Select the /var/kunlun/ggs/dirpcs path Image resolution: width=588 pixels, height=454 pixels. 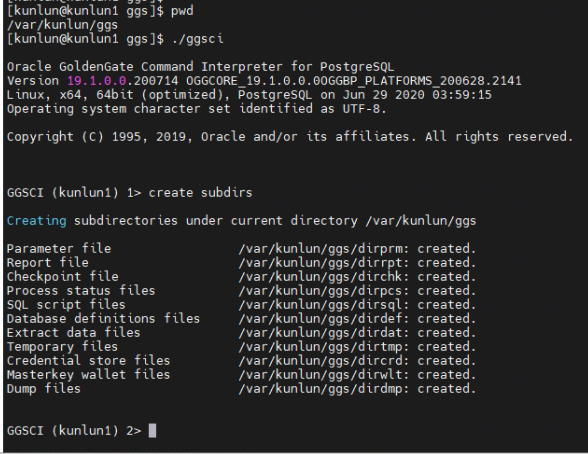tap(321, 291)
